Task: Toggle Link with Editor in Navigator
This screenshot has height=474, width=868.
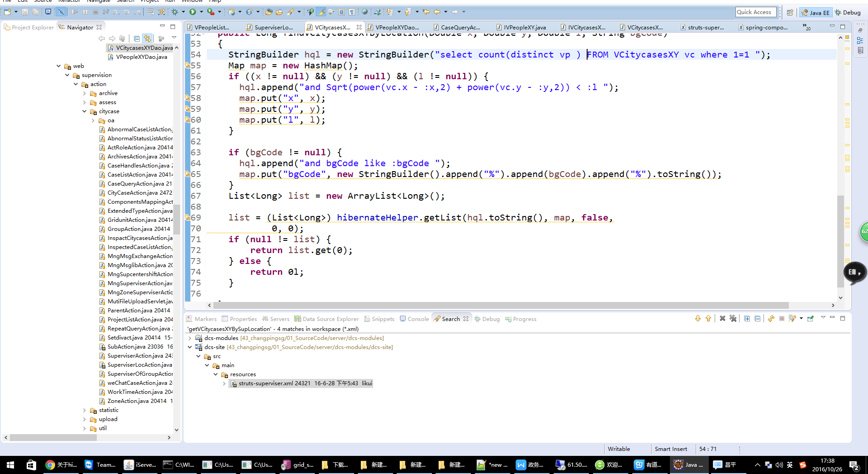Action: tap(147, 38)
